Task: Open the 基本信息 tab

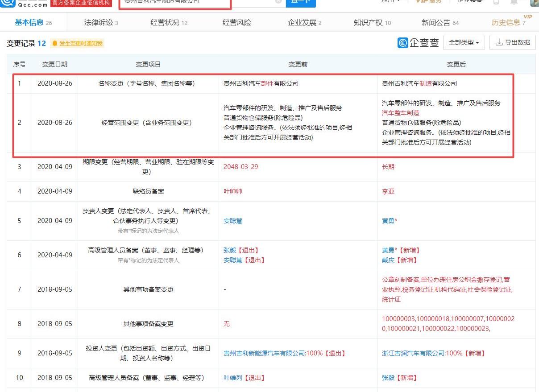Action: click(x=33, y=22)
